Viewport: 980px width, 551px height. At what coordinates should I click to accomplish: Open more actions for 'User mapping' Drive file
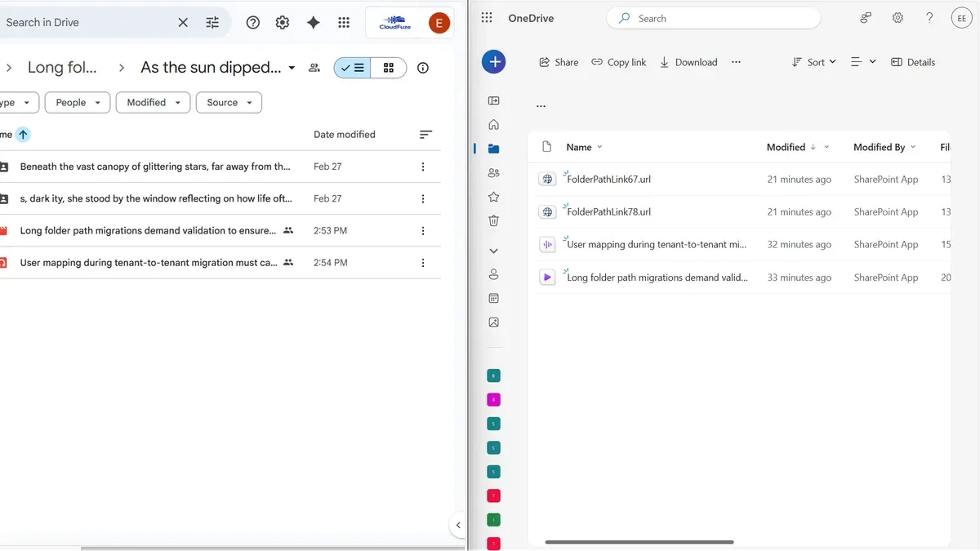(423, 263)
